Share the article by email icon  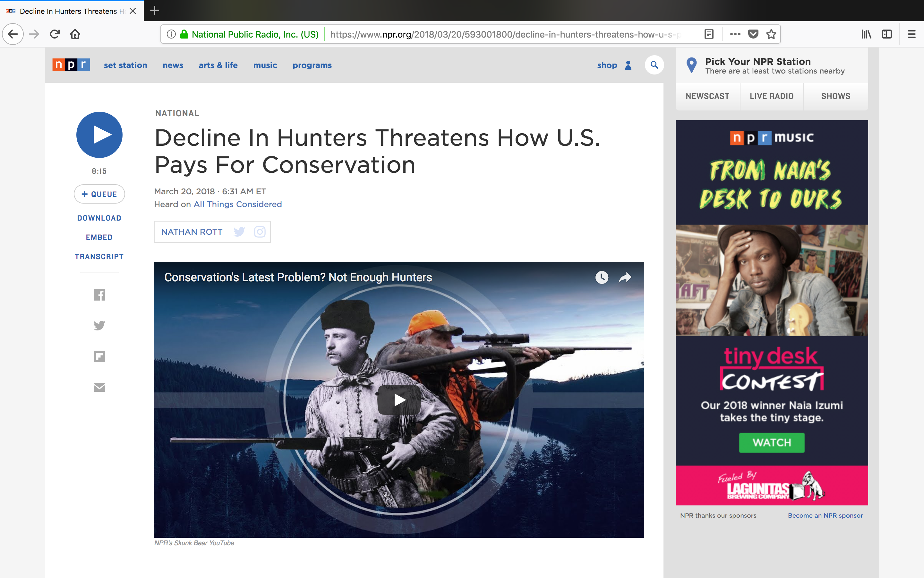99,387
